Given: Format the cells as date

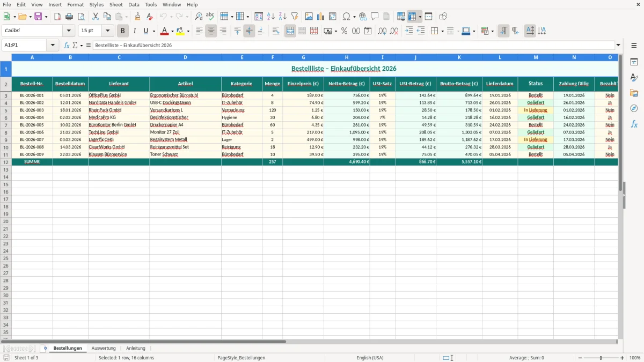Looking at the screenshot, I should (368, 31).
